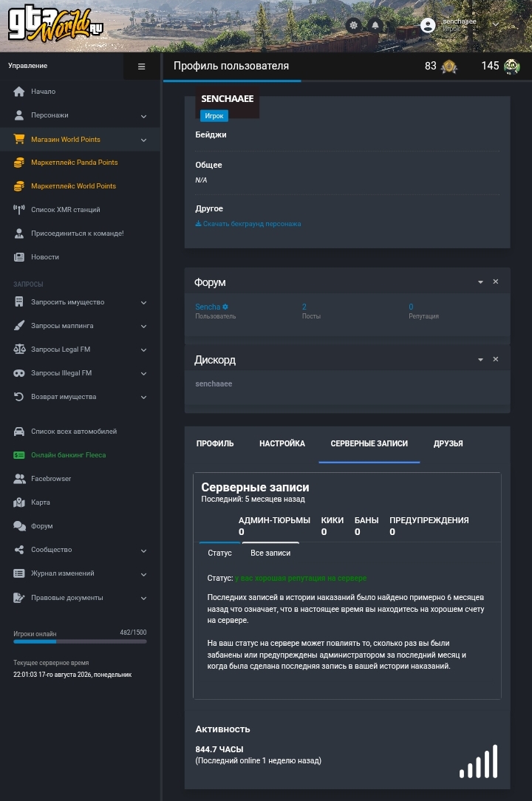Viewport: 532px width, 801px height.
Task: Click the newspaper icon beside Новости
Action: 19,257
